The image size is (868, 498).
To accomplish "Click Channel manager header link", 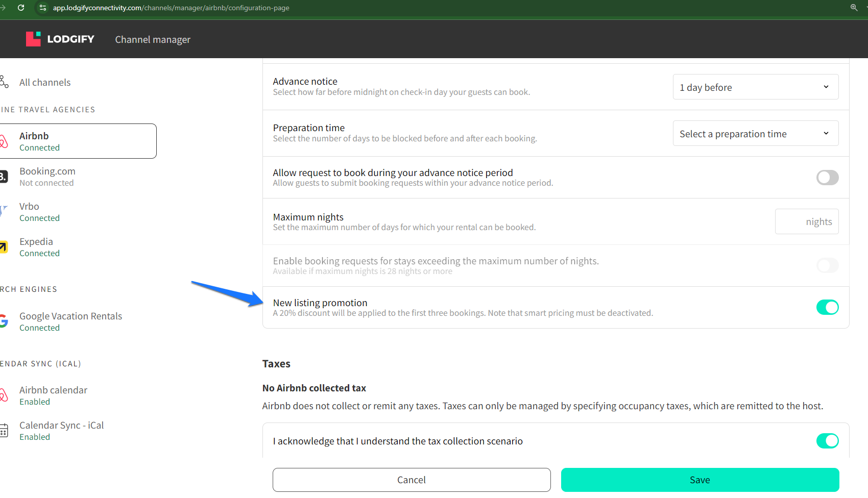I will pos(153,39).
